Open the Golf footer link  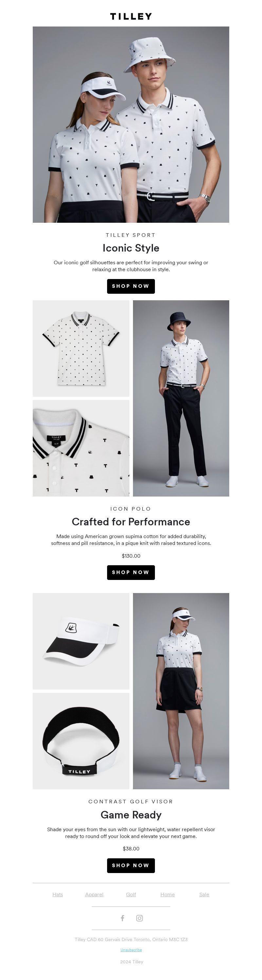(131, 894)
